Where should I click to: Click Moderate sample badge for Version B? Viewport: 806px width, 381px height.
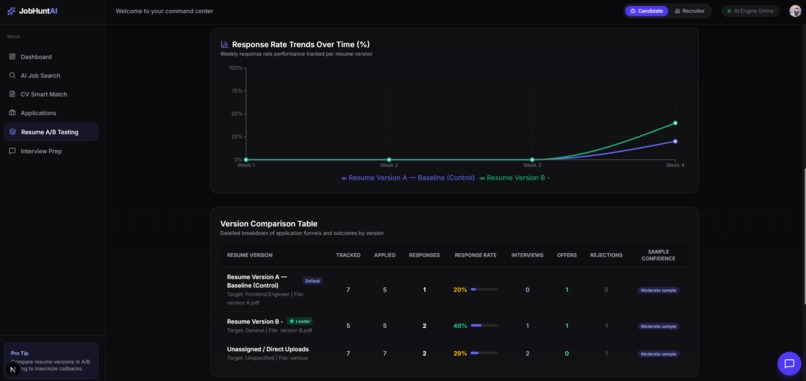(x=658, y=326)
